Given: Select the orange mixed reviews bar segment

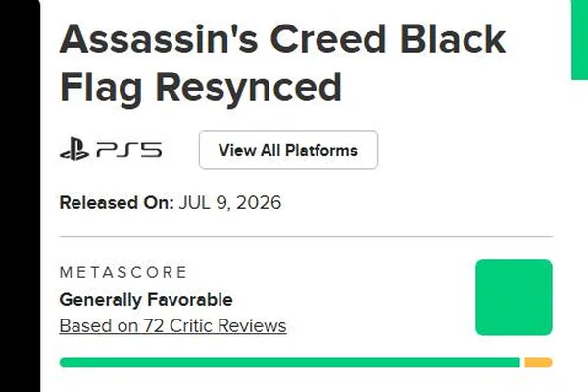Looking at the screenshot, I should click(538, 362).
